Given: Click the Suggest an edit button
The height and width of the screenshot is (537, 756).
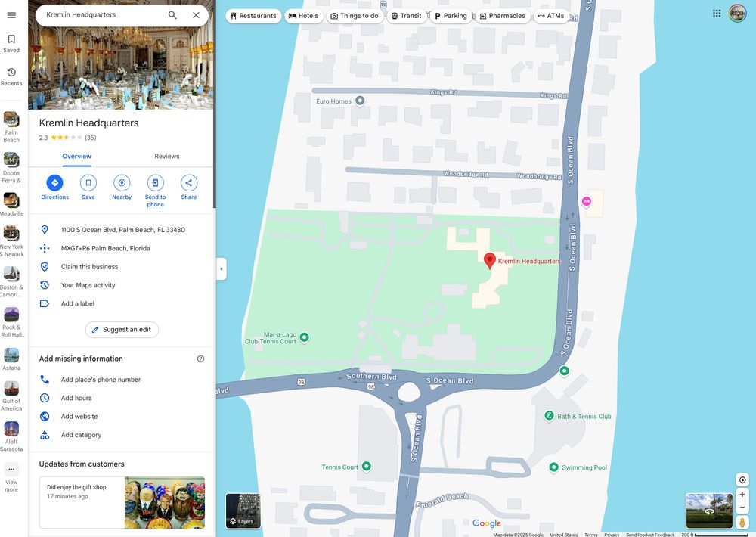Looking at the screenshot, I should click(x=122, y=330).
